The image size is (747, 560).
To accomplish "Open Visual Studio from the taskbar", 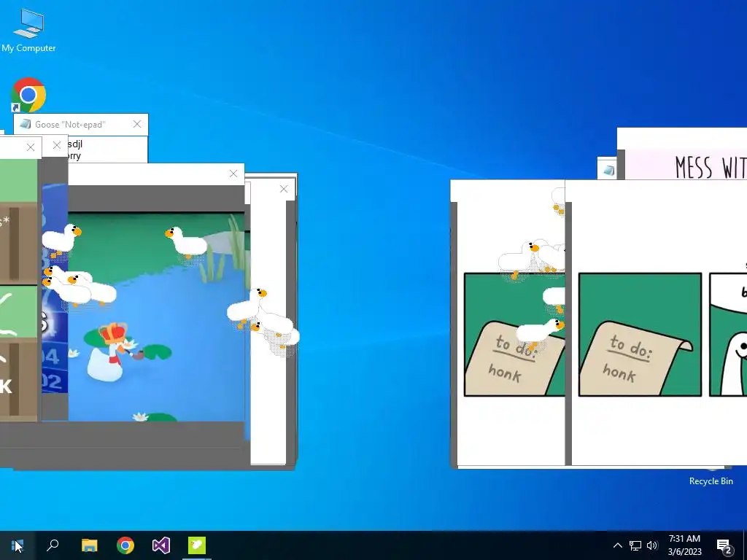I will (161, 545).
